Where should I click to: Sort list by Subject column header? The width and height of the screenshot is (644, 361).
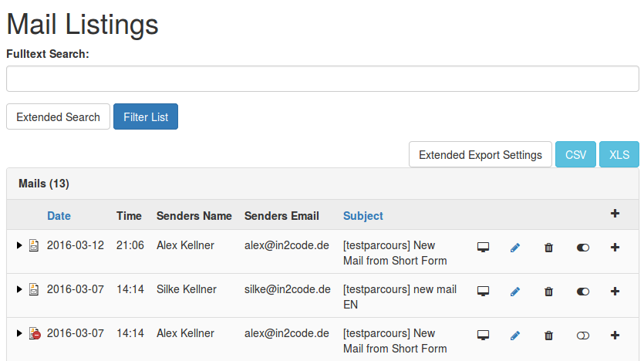tap(362, 216)
